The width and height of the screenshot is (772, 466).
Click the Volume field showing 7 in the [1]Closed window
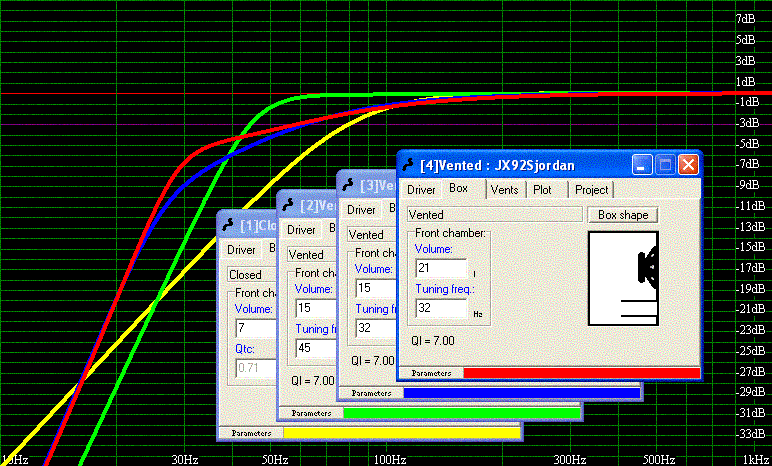coord(257,328)
